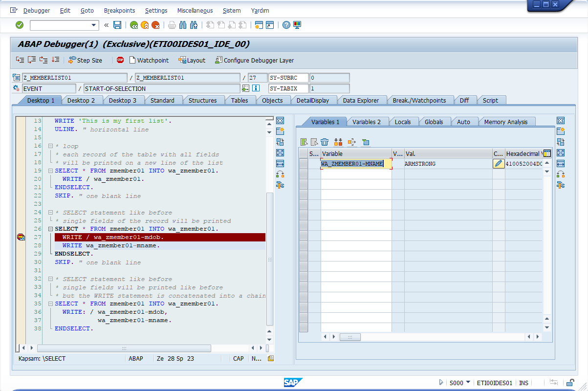
Task: Click the Return step-out debugger icon
Action: [44, 60]
